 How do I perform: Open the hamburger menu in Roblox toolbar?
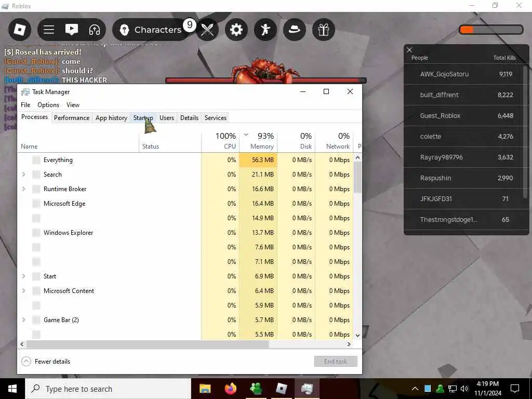pos(49,30)
